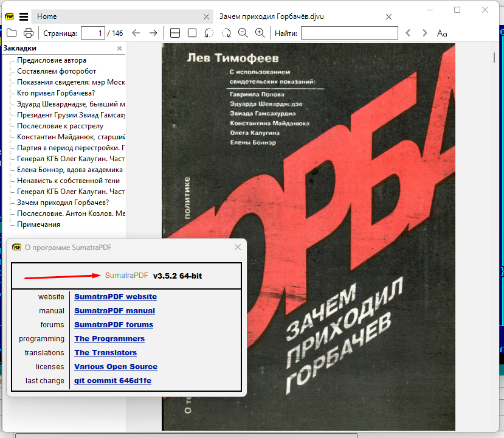Click the document vertical scrollbar thumb
The width and height of the screenshot is (504, 438).
494,57
